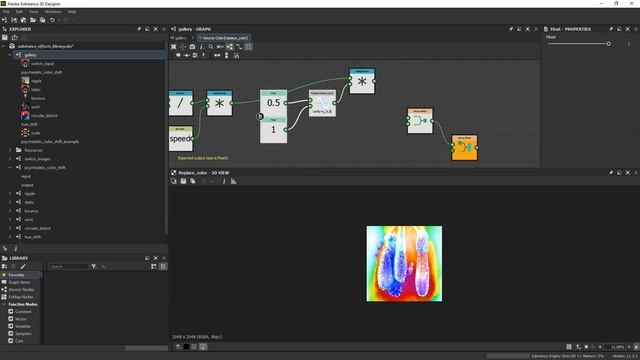Image resolution: width=640 pixels, height=360 pixels.
Task: Collapse the Function Nodes library category
Action: (x=4, y=304)
